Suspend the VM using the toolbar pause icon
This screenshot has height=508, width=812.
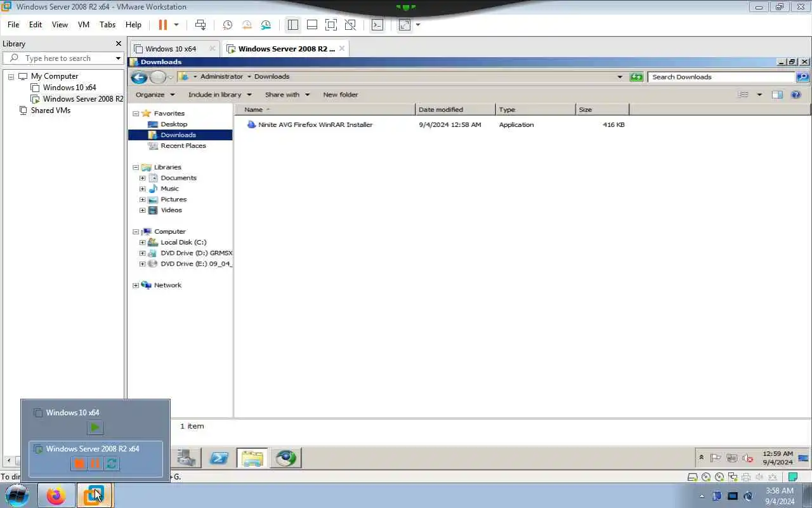point(162,25)
